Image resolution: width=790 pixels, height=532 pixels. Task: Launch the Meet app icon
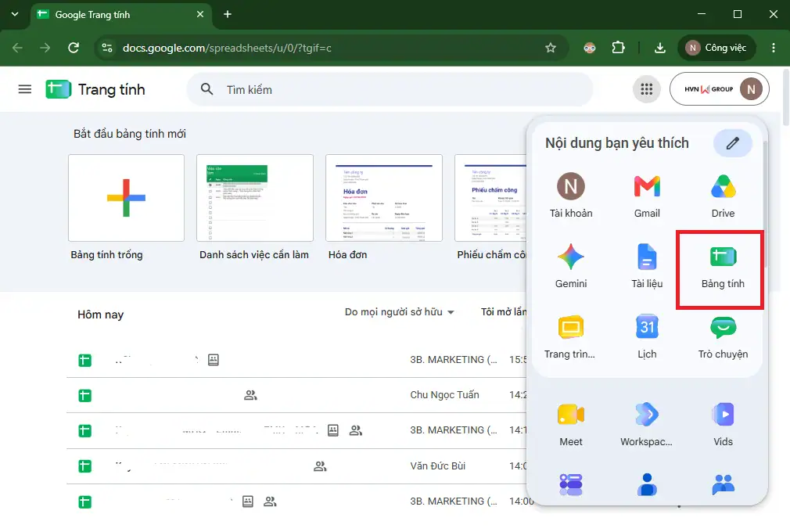coord(571,424)
